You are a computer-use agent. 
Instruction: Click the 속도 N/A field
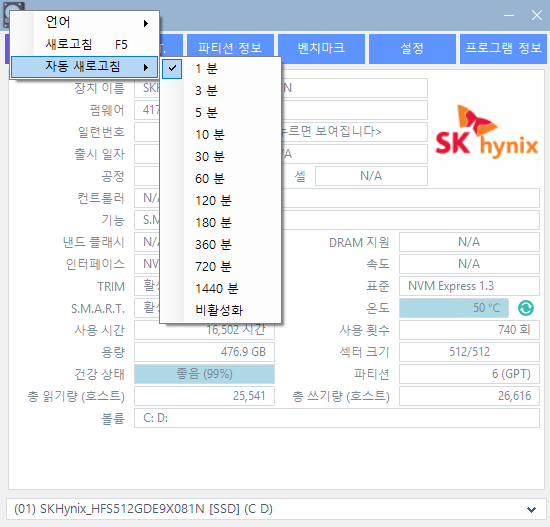pyautogui.click(x=469, y=264)
